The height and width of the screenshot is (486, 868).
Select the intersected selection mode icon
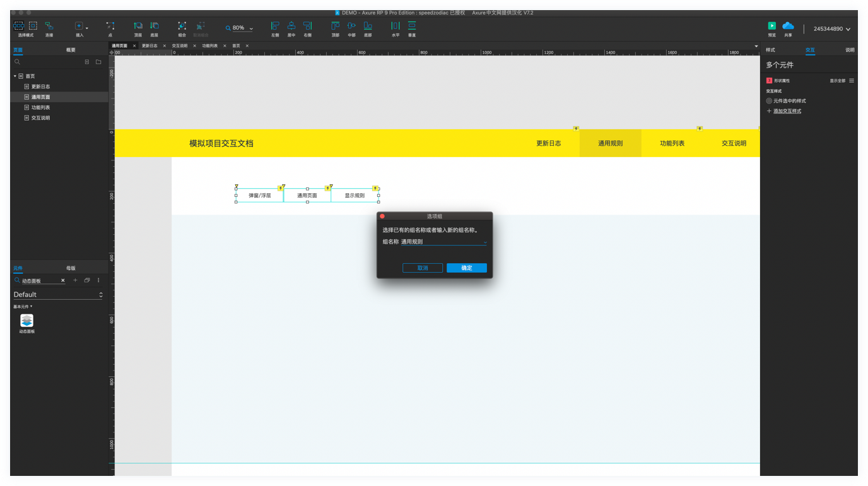tap(19, 26)
